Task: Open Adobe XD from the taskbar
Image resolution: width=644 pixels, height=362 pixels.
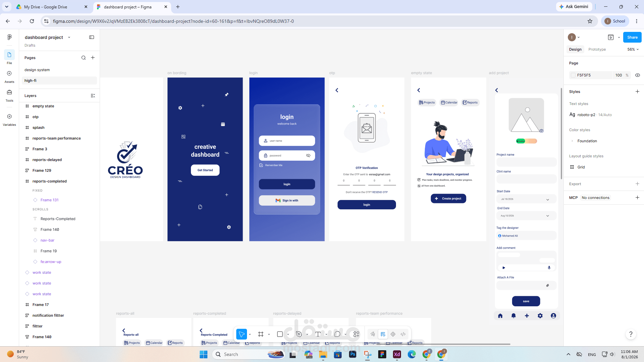Action: click(397, 354)
